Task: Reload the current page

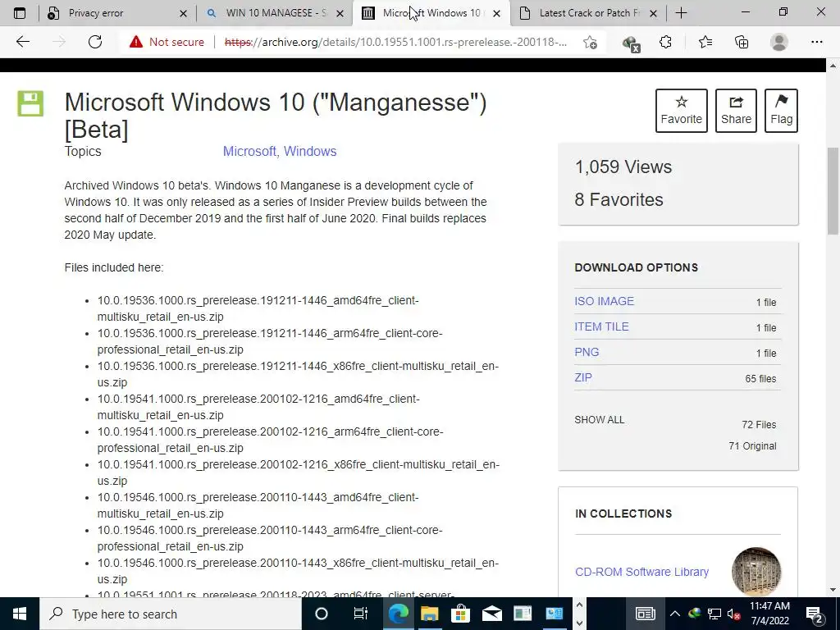Action: click(x=95, y=42)
